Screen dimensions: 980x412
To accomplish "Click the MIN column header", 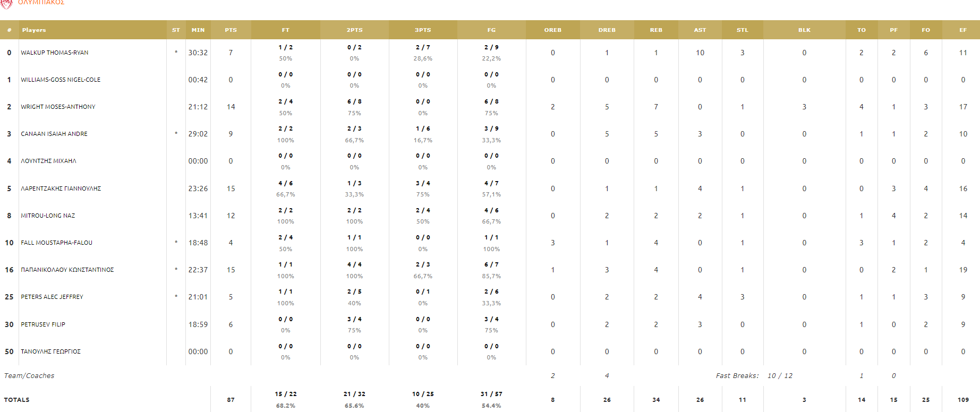I will (198, 30).
